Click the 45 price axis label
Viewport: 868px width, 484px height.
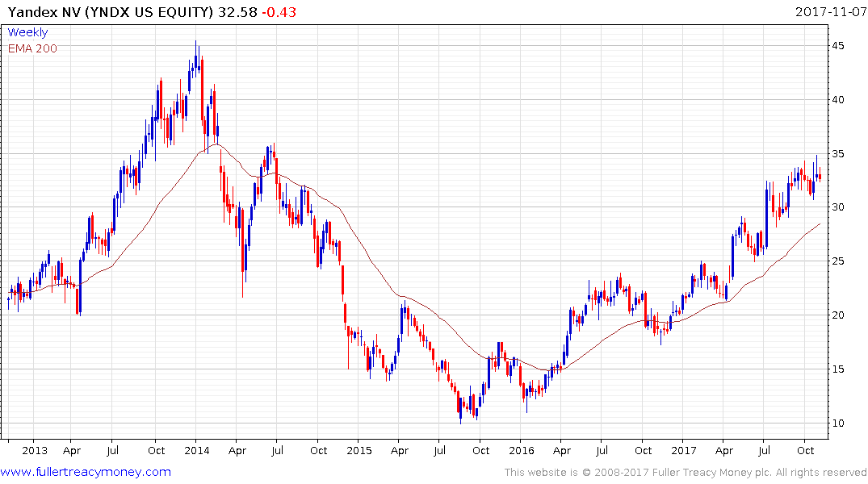[x=837, y=46]
